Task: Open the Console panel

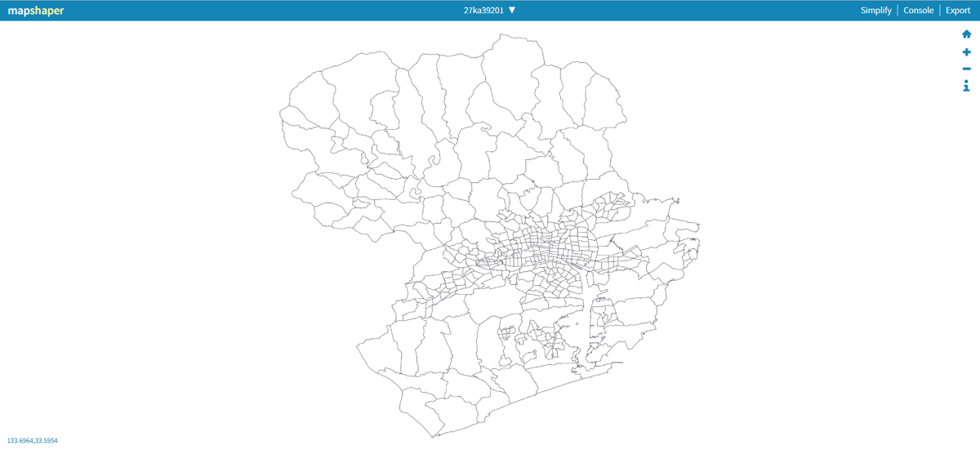Action: (x=918, y=11)
